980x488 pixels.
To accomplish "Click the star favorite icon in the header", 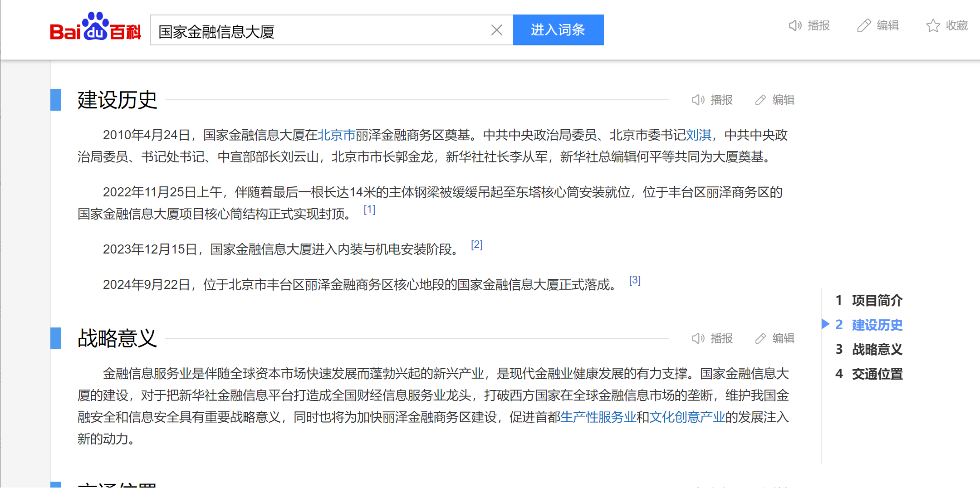I will pos(933,25).
